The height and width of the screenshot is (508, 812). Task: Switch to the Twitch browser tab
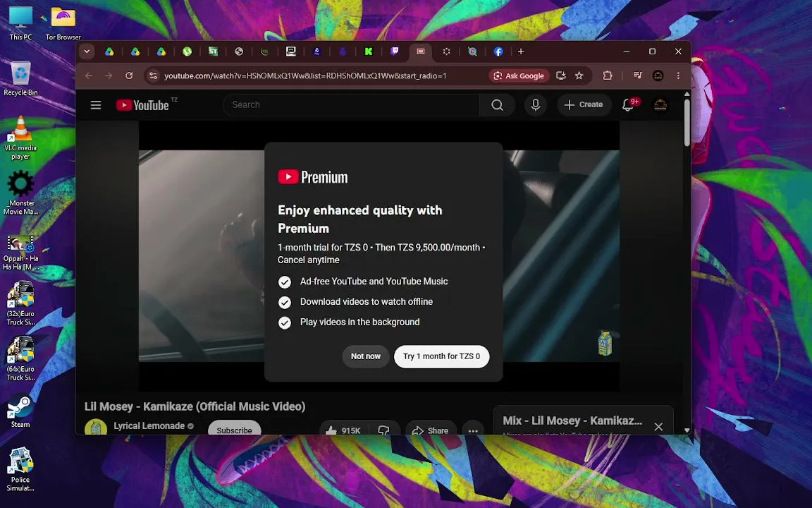point(395,52)
